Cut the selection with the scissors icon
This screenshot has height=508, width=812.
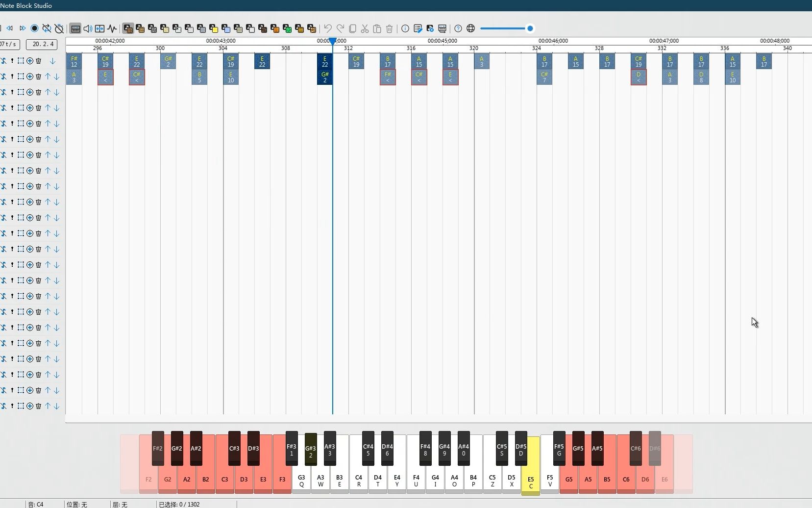point(365,28)
